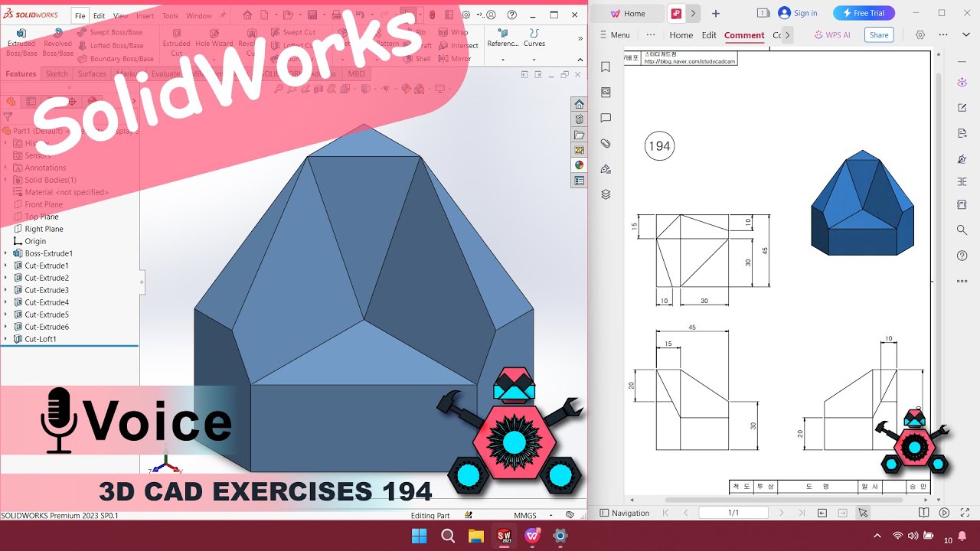Screen dimensions: 980x551
Task: Expand the Solid Bodies(1) folder
Action: coord(5,180)
